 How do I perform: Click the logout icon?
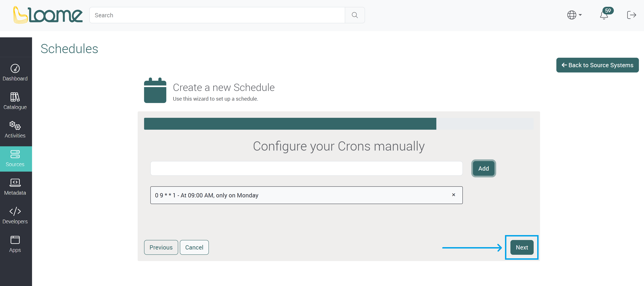pyautogui.click(x=631, y=15)
